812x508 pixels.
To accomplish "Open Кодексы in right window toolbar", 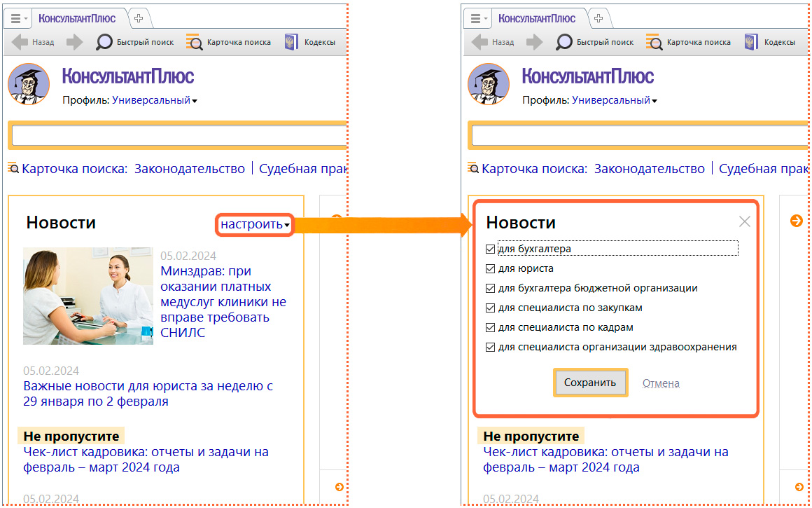I will 769,42.
